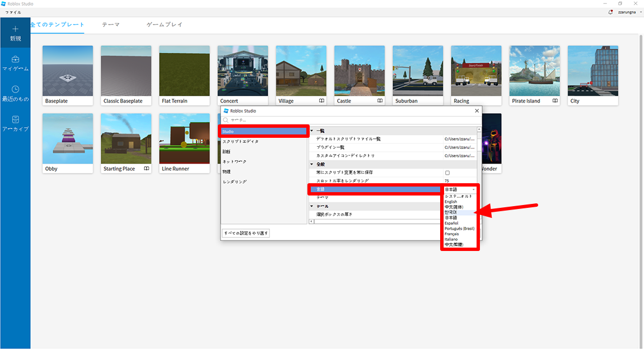Collapse the ツール settings section
The width and height of the screenshot is (644, 349).
pyautogui.click(x=312, y=206)
